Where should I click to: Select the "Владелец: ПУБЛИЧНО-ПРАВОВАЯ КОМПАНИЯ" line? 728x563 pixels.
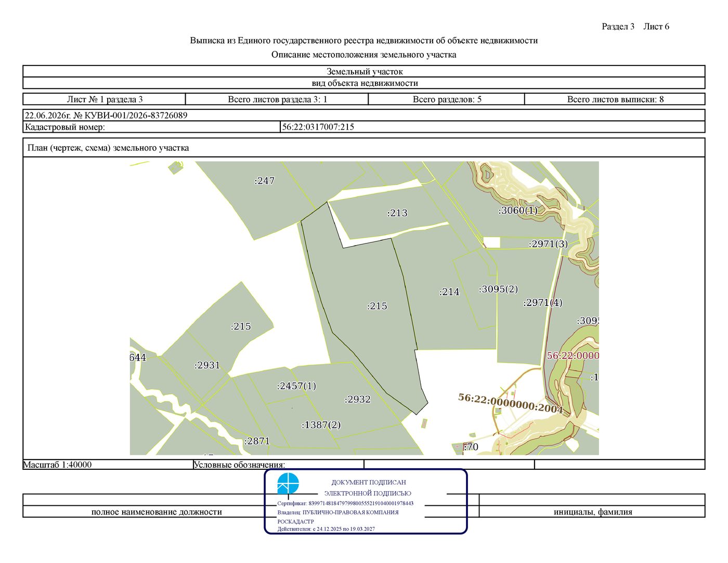[338, 512]
